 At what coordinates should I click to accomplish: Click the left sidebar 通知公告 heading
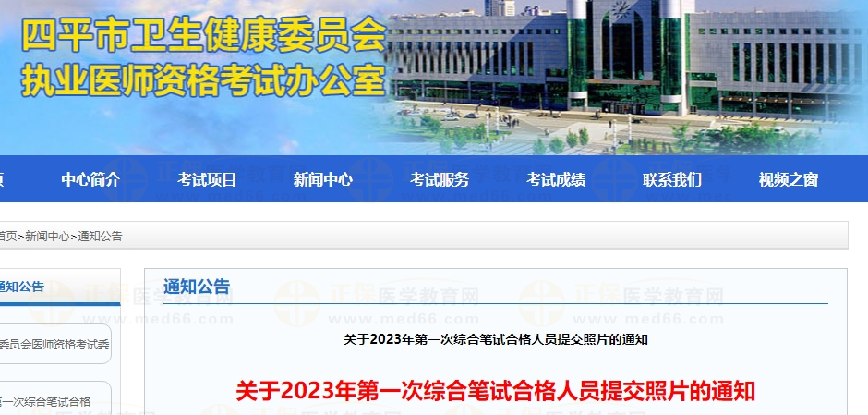tap(20, 287)
